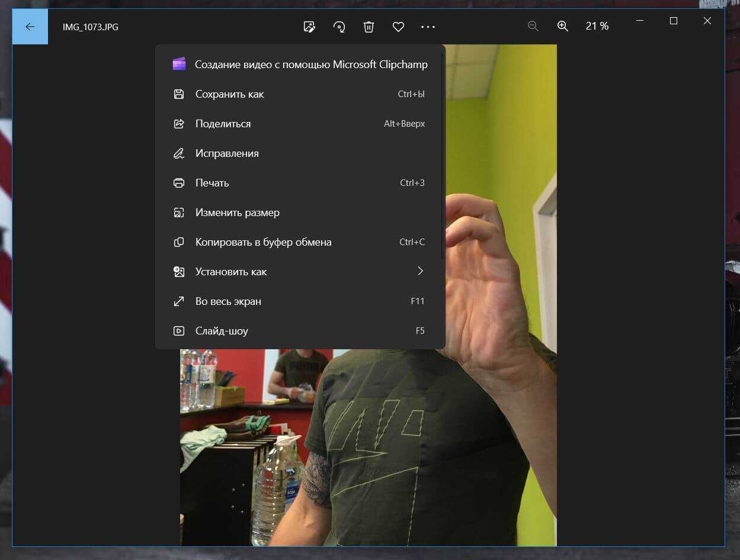Choose 'Сохранить как' from the menu

(229, 94)
